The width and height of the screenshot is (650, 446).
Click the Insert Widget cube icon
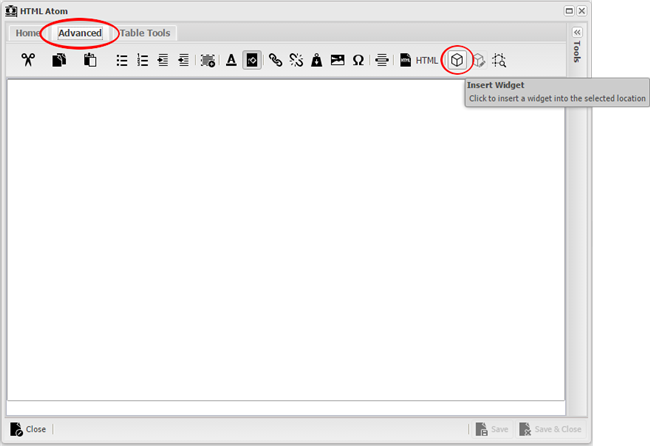coord(457,61)
